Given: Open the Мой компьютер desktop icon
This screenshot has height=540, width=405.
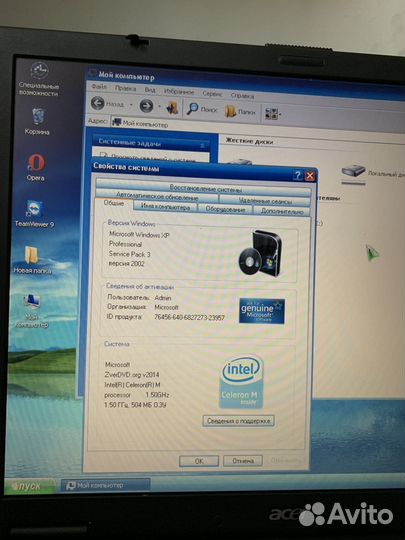Looking at the screenshot, I should click(32, 311).
